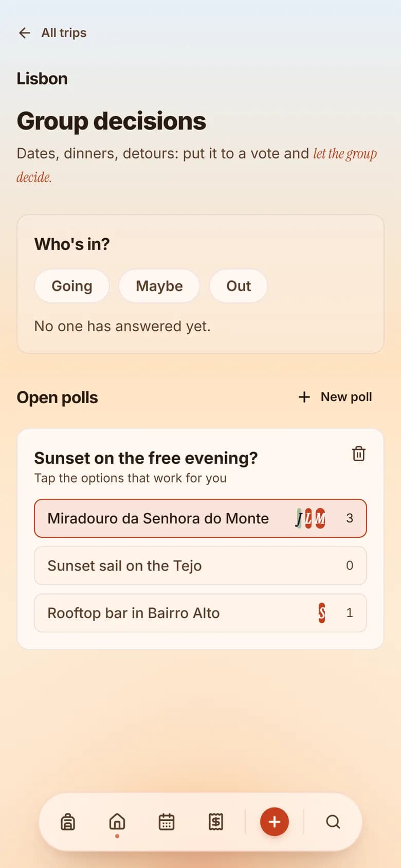
Task: Tap the J voter avatar on Miradouro
Action: [x=299, y=518]
